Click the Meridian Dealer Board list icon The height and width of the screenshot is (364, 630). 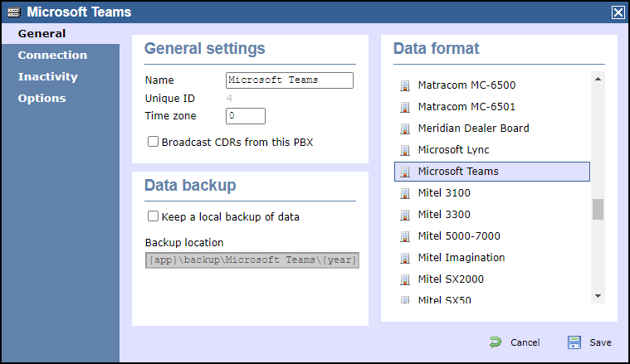tap(404, 129)
